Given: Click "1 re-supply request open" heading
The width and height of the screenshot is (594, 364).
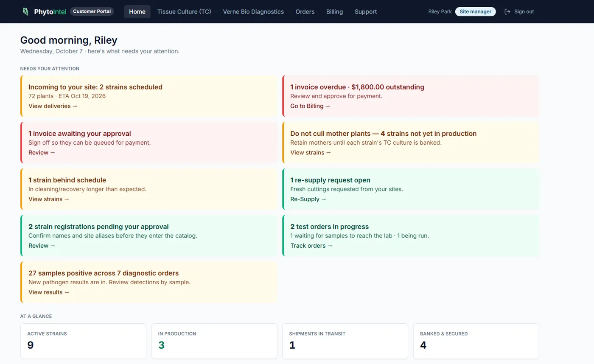Looking at the screenshot, I should pyautogui.click(x=331, y=180).
